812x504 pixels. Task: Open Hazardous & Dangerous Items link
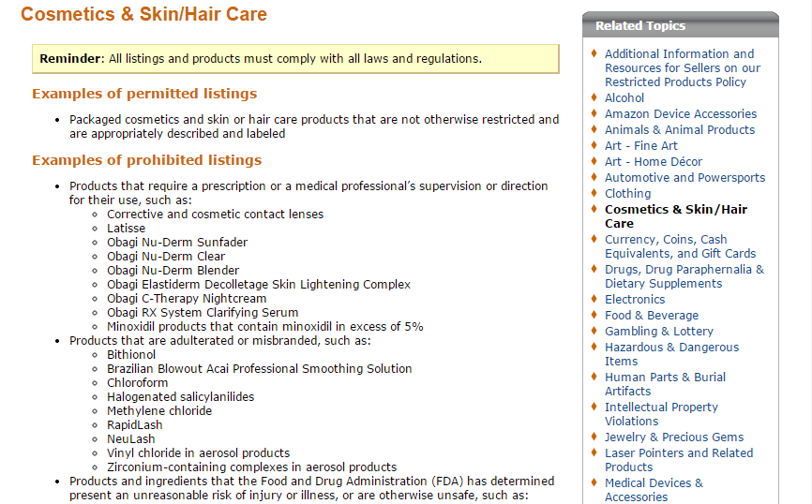671,354
